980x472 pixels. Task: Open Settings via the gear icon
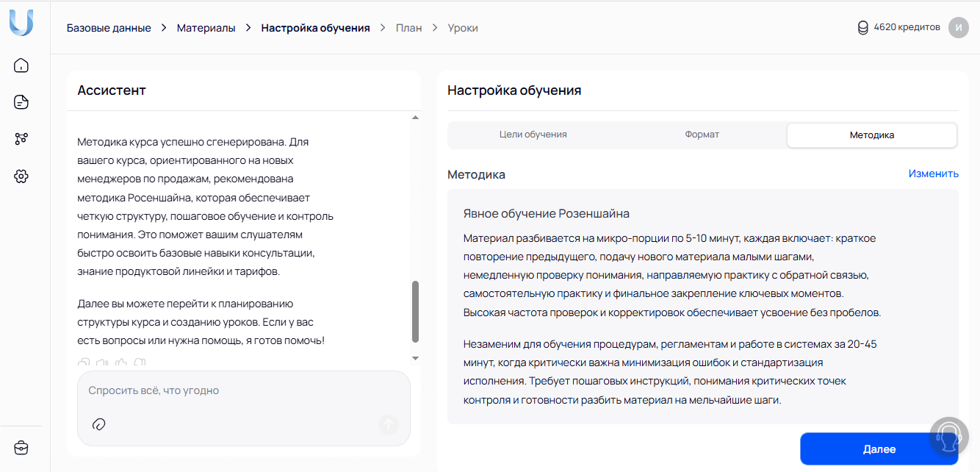[21, 176]
